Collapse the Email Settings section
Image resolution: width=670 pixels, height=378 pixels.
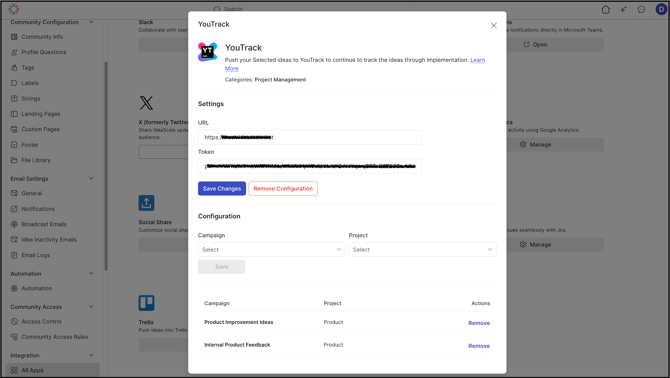[91, 179]
